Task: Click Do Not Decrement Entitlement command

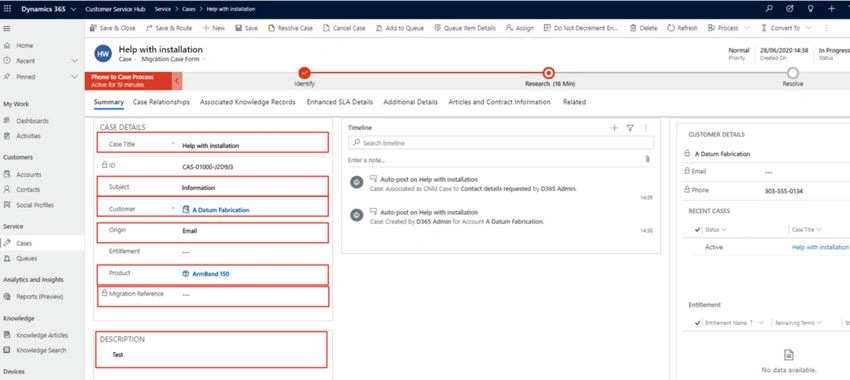Action: [x=581, y=28]
